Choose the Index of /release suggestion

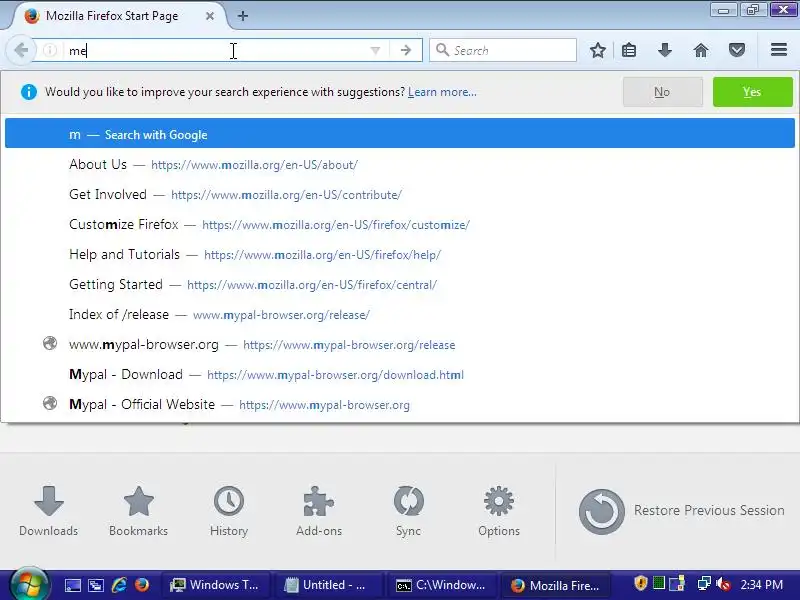pyautogui.click(x=400, y=315)
